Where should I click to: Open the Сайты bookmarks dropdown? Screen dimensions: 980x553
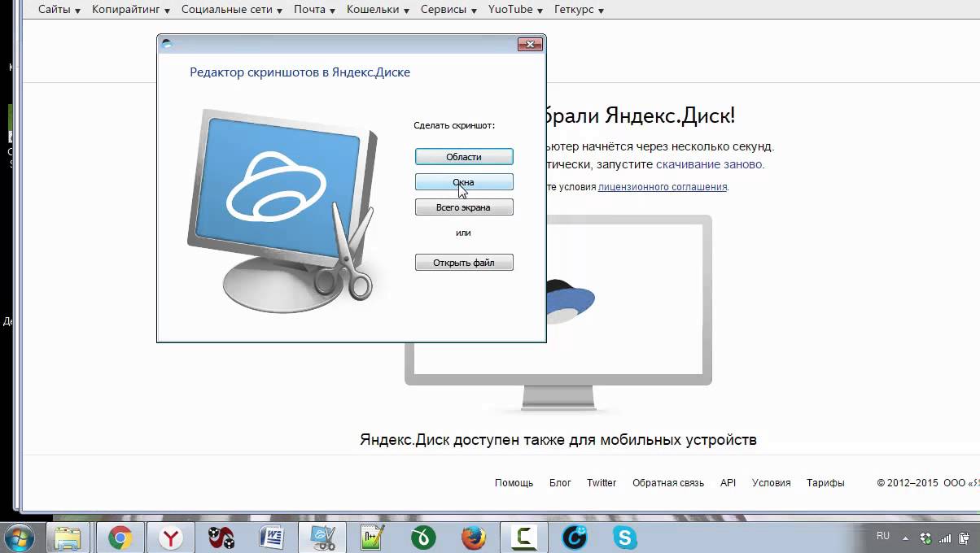pyautogui.click(x=59, y=10)
